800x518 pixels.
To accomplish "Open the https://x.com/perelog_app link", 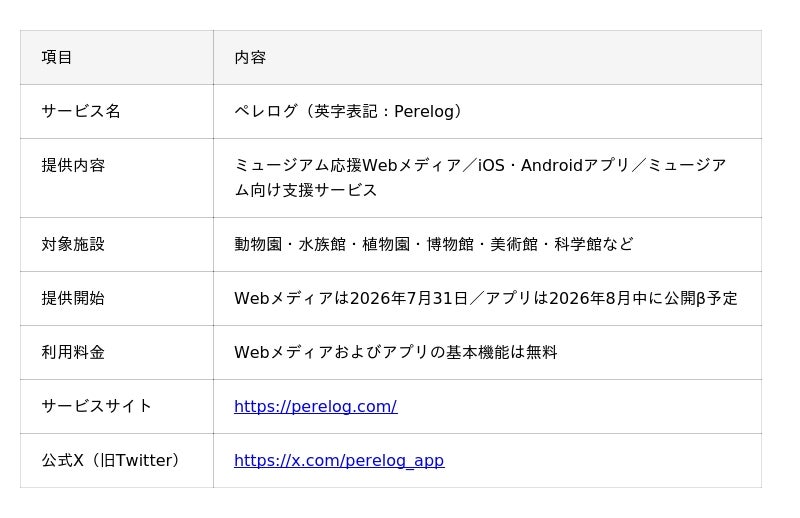I will pyautogui.click(x=339, y=460).
